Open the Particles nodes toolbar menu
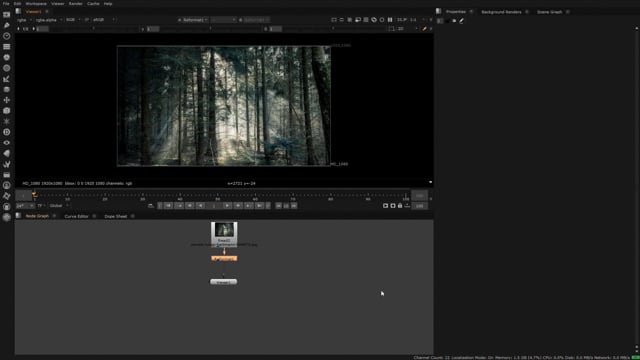Viewport: 640px width, 360px height. pyautogui.click(x=7, y=121)
